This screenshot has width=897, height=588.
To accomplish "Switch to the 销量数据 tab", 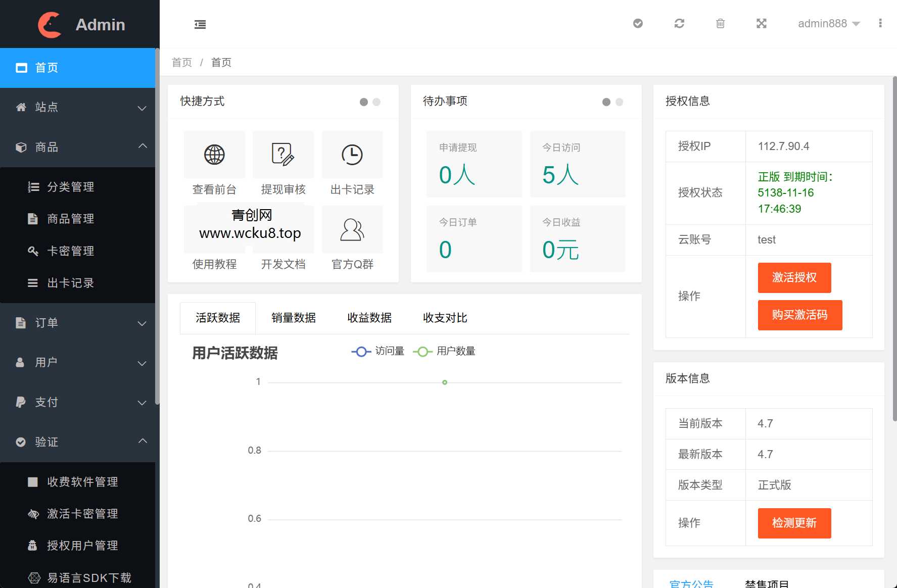I will point(294,318).
